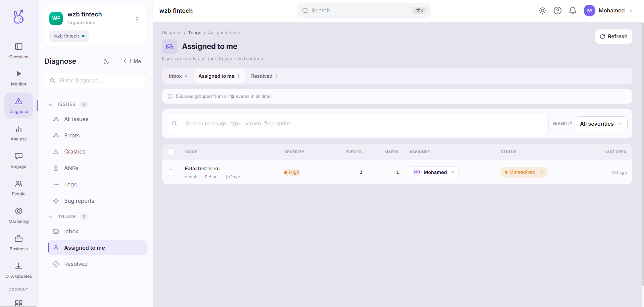Open the help question mark icon

pyautogui.click(x=557, y=11)
